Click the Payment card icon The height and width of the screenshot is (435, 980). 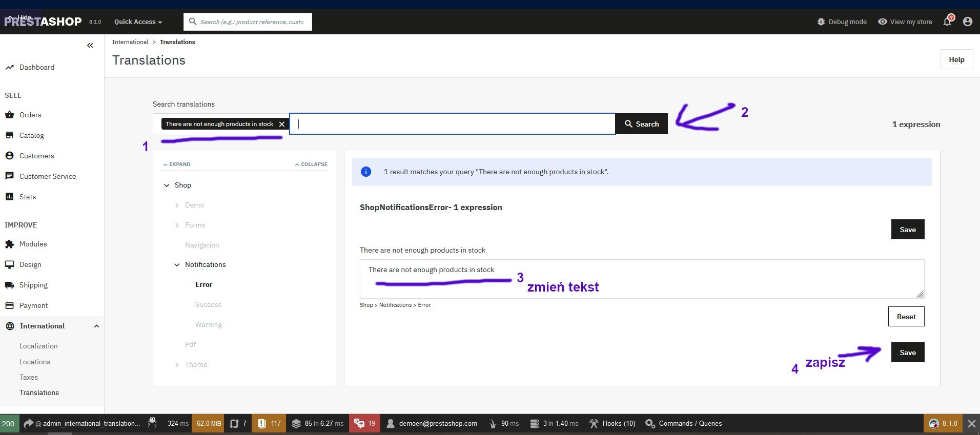pos(9,305)
